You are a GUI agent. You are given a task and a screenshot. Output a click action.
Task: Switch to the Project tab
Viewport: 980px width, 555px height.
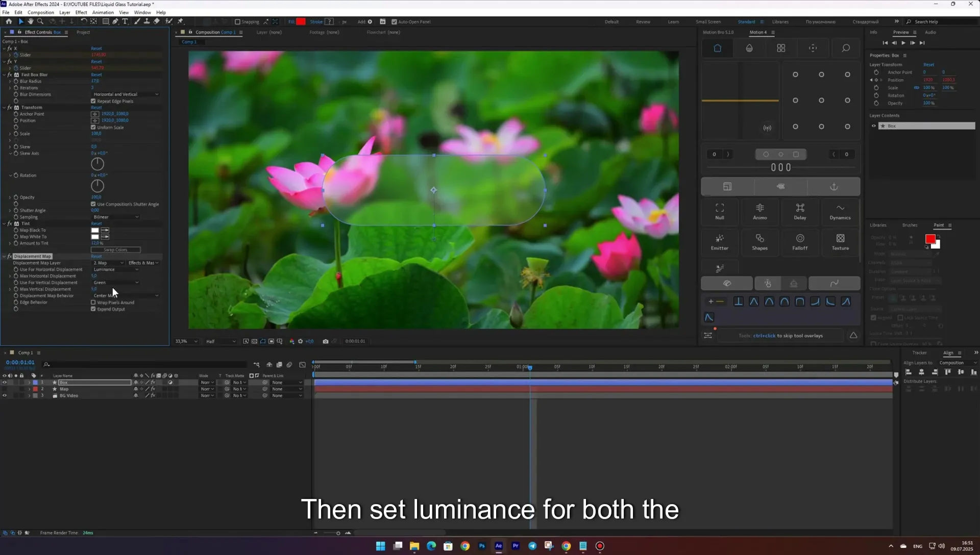pos(83,32)
